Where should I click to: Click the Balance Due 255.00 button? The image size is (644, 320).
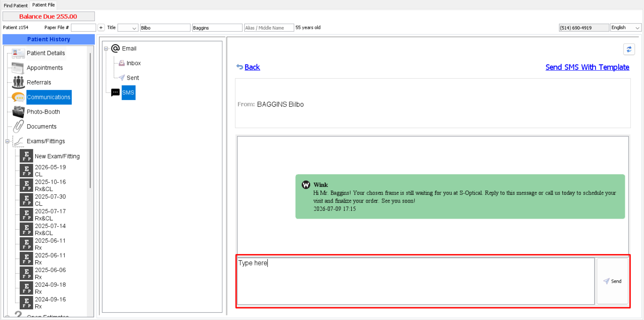tap(49, 16)
